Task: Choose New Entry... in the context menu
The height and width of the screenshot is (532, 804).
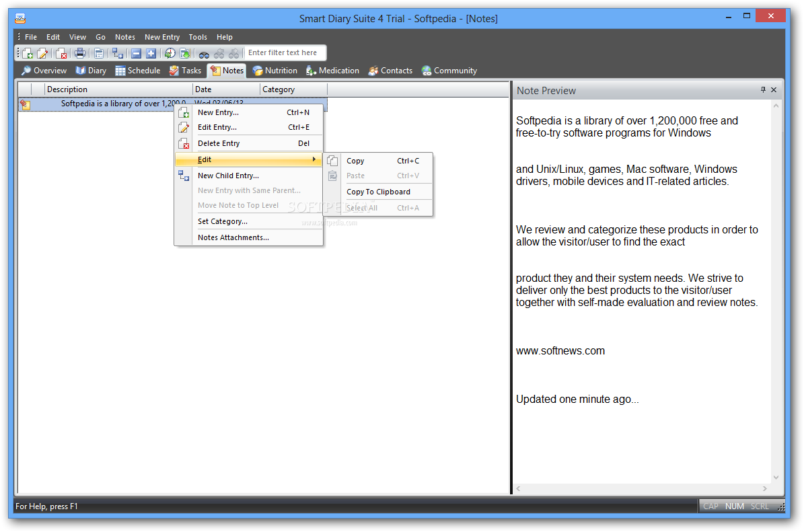Action: point(249,112)
